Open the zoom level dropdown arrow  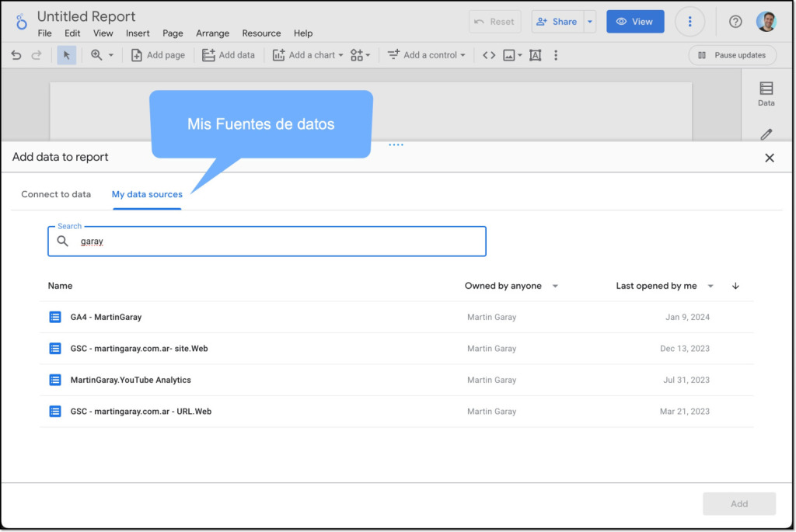click(110, 55)
